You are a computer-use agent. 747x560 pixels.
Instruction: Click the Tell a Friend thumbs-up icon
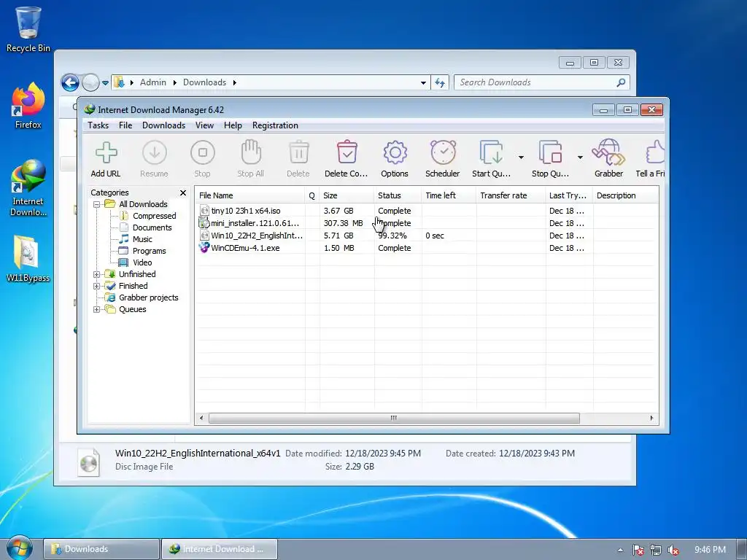pyautogui.click(x=655, y=152)
